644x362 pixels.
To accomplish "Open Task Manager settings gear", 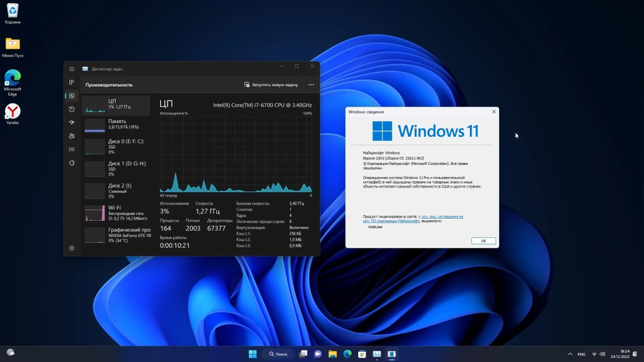I will (x=72, y=248).
